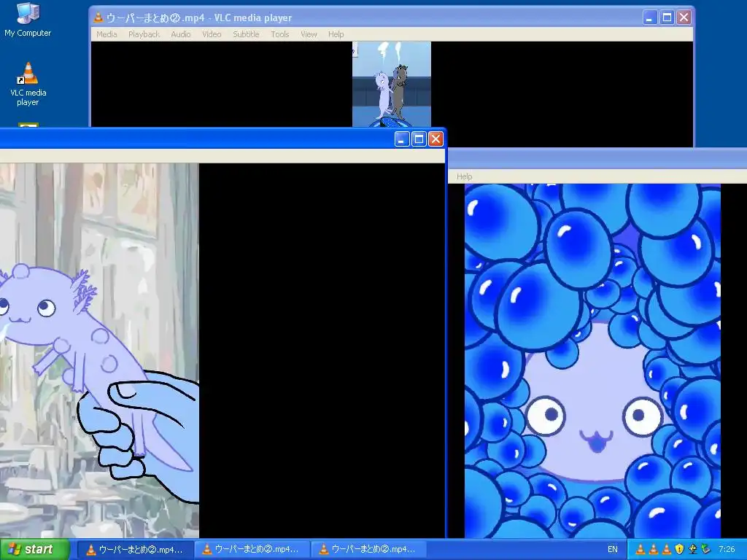Select the VLC media player desktop shortcut
747x560 pixels.
(28, 85)
